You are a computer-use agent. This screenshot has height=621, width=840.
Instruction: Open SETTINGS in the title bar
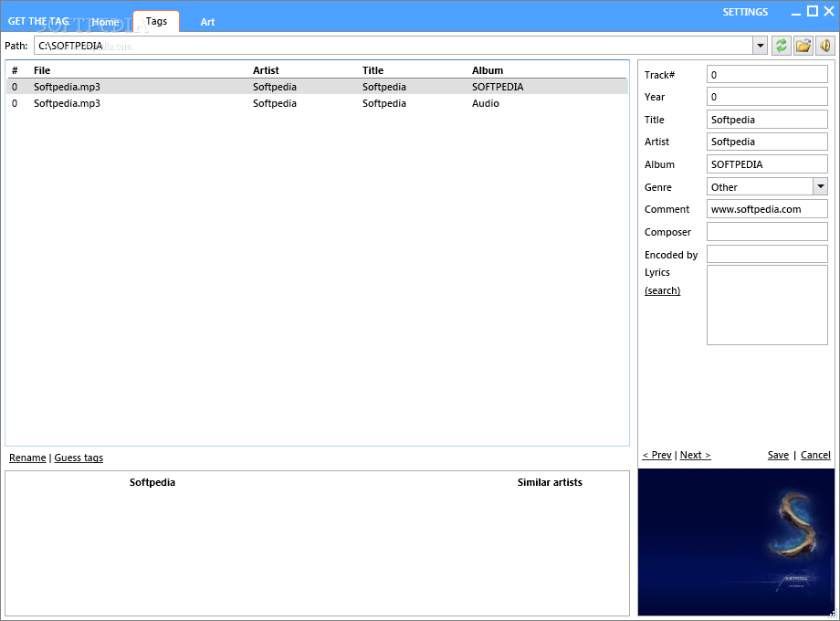coord(745,12)
